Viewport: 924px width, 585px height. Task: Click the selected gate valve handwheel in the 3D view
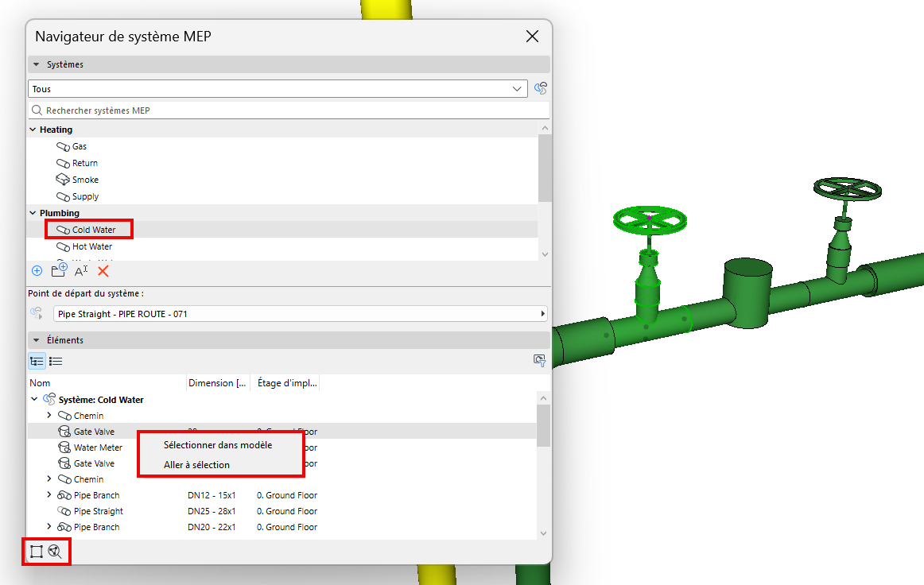650,219
